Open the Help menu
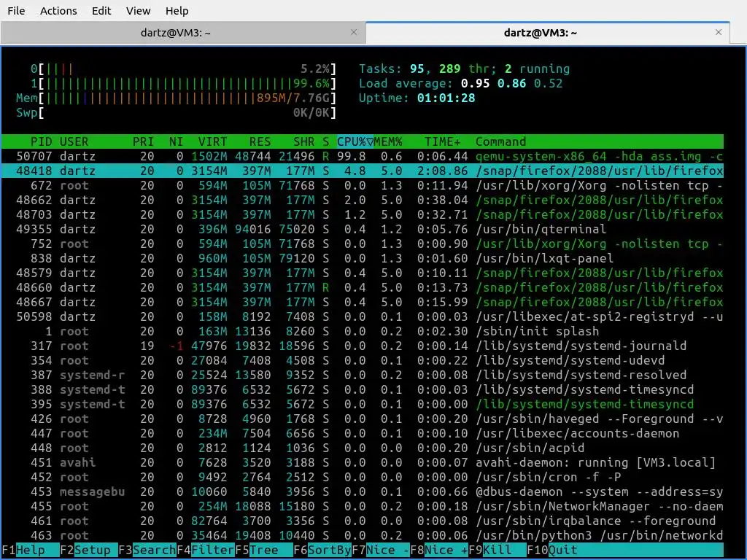Screen dimensions: 747x560 pyautogui.click(x=177, y=10)
